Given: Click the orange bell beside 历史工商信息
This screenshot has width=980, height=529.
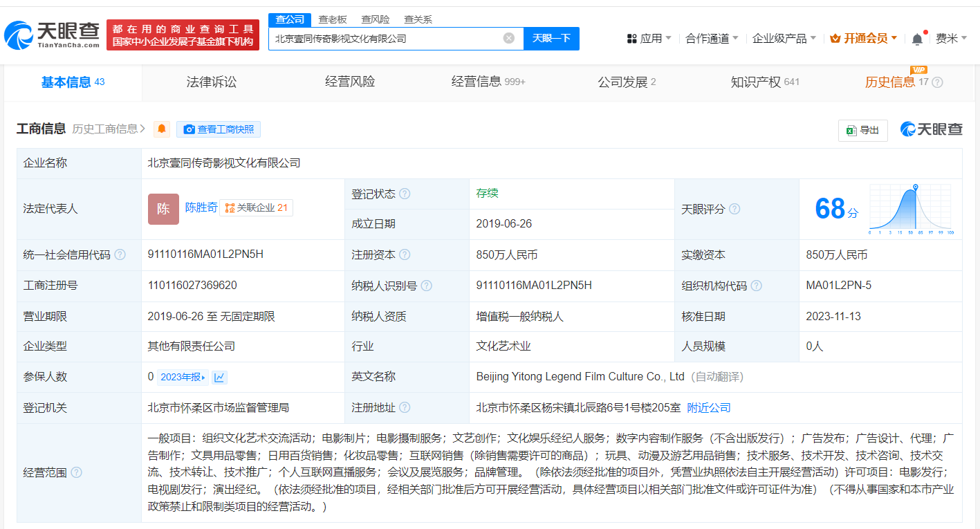Looking at the screenshot, I should (161, 129).
